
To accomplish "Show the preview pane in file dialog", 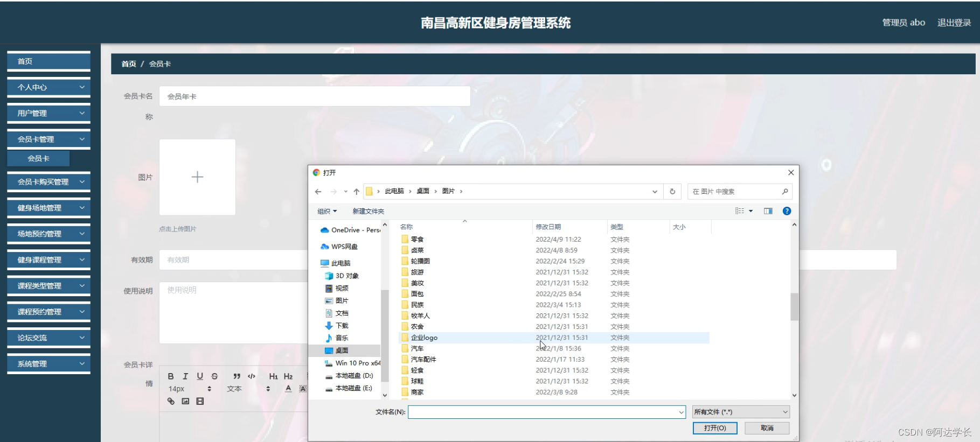I will tap(768, 211).
